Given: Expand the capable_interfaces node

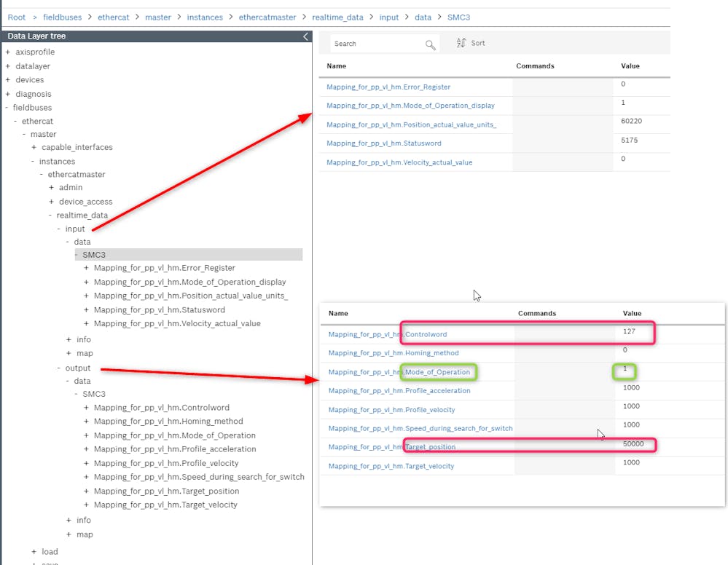Looking at the screenshot, I should pyautogui.click(x=34, y=148).
